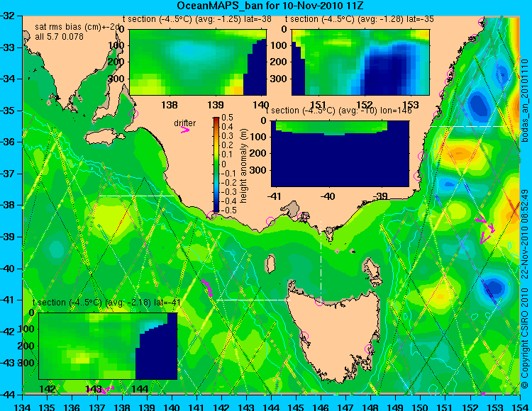Click the magenta drifter track west of King Island

click(x=206, y=288)
